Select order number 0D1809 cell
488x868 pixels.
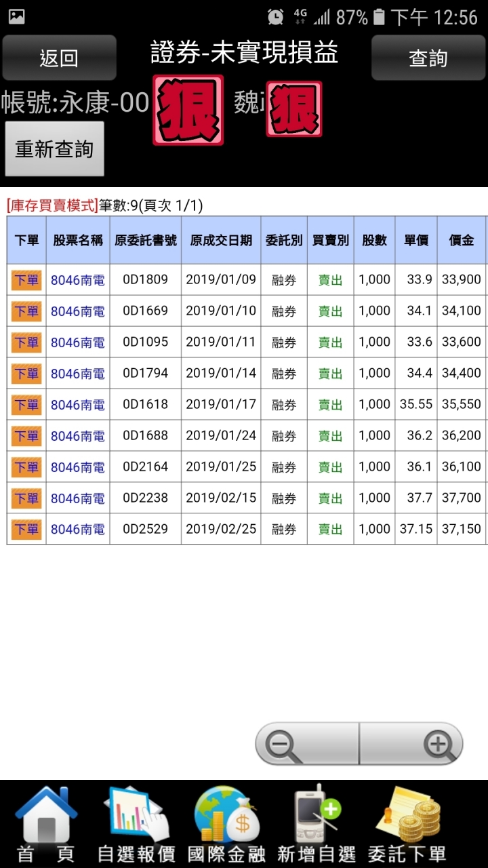[146, 279]
